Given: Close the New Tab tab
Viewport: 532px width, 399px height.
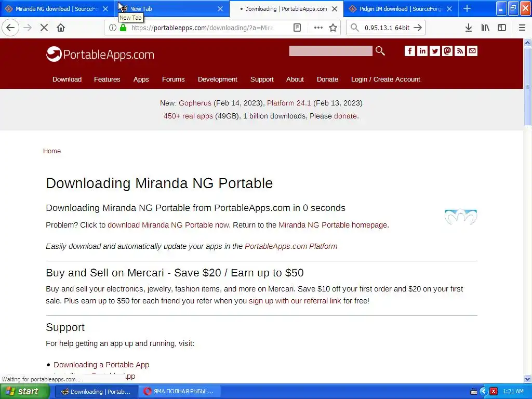Looking at the screenshot, I should pyautogui.click(x=220, y=9).
